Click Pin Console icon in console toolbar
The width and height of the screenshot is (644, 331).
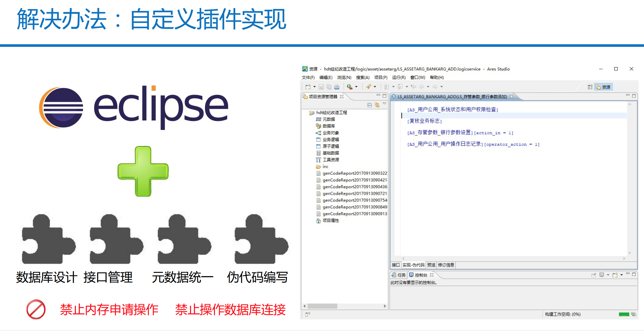pyautogui.click(x=594, y=275)
